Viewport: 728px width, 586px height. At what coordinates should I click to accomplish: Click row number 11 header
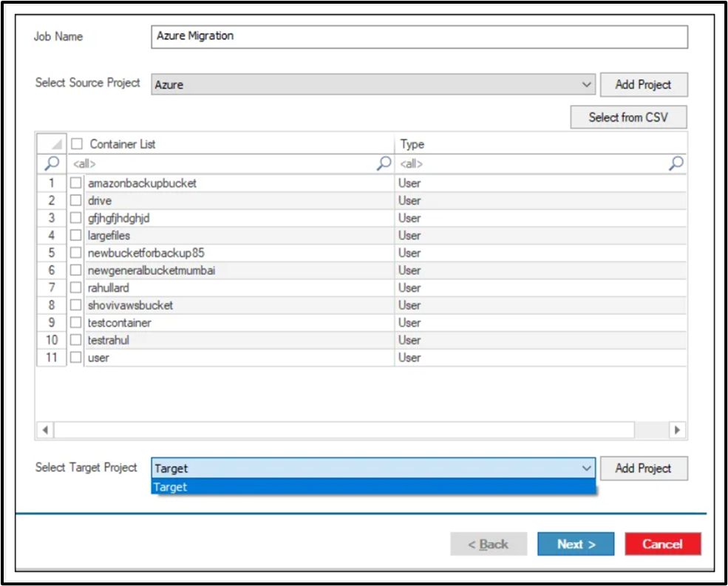(52, 358)
